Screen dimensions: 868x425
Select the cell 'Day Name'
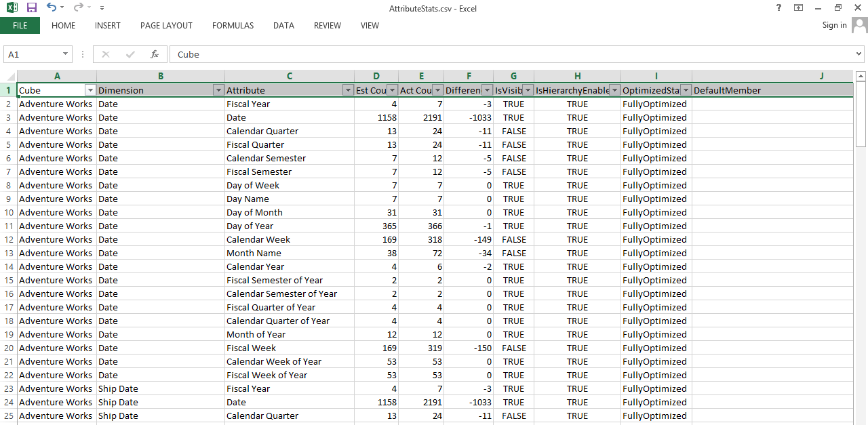[x=290, y=199]
